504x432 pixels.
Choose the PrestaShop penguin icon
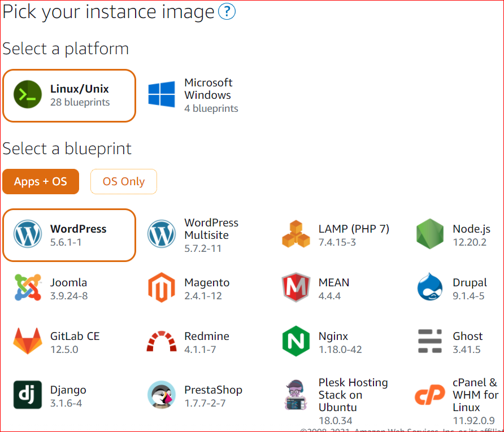click(x=162, y=395)
